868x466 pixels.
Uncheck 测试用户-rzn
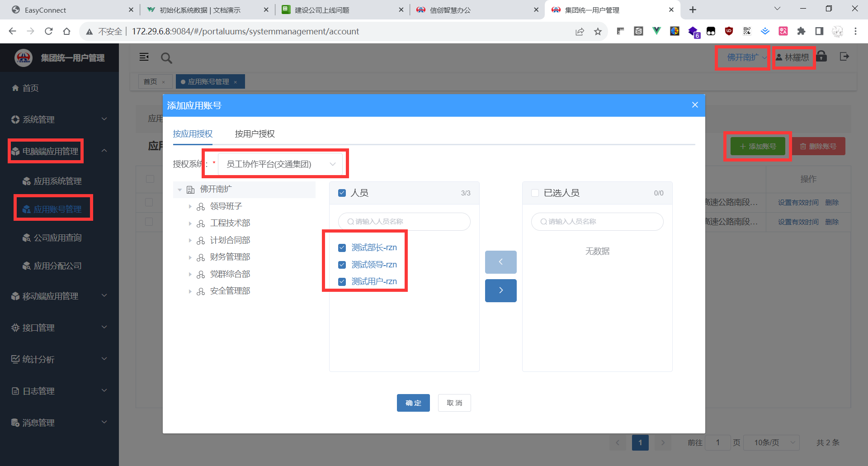coord(342,281)
